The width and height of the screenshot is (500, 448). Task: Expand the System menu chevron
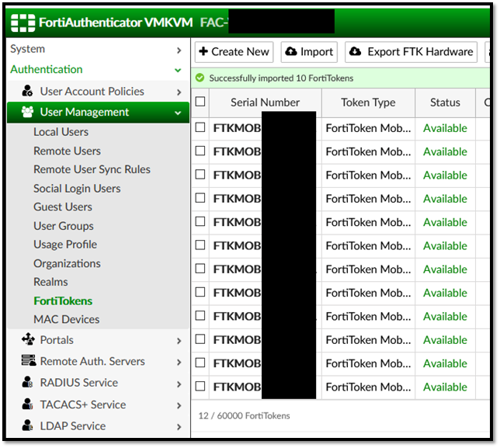(x=179, y=50)
